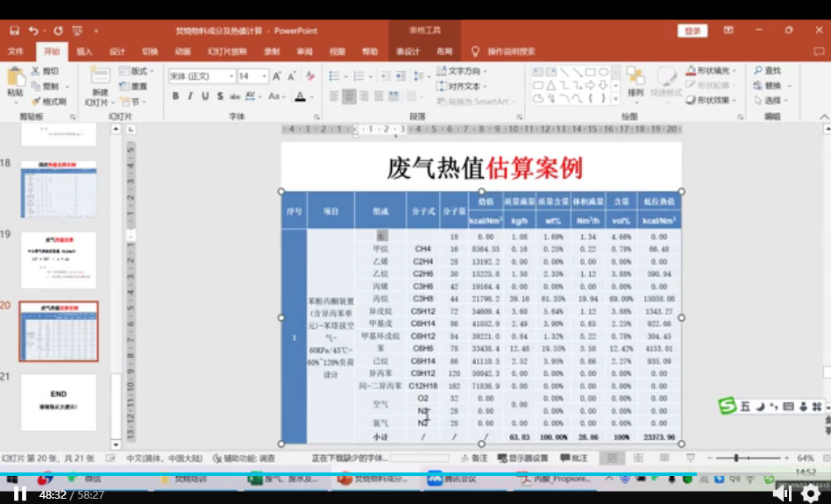This screenshot has width=831, height=504.
Task: Toggle Underline formatting
Action: point(204,96)
